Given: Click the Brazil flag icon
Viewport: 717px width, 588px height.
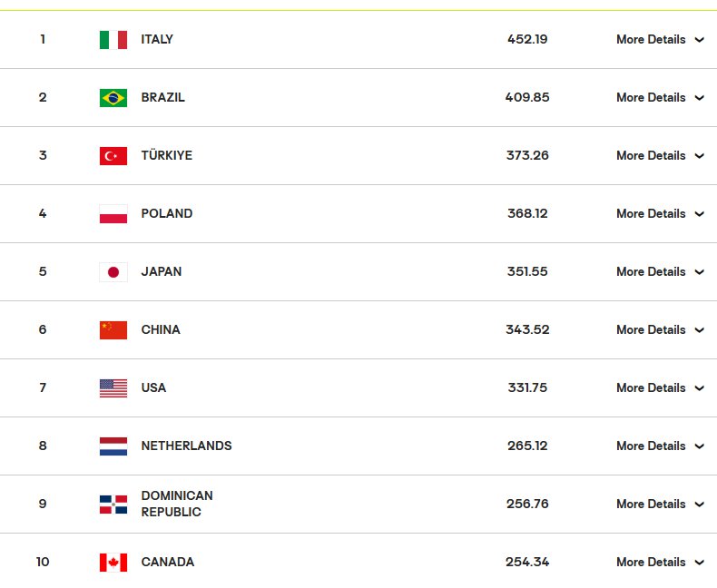Looking at the screenshot, I should (113, 98).
